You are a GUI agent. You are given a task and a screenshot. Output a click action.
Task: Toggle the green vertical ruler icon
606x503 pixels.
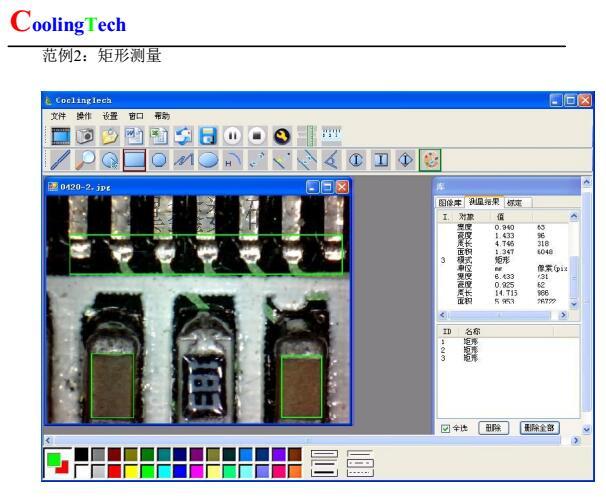307,136
